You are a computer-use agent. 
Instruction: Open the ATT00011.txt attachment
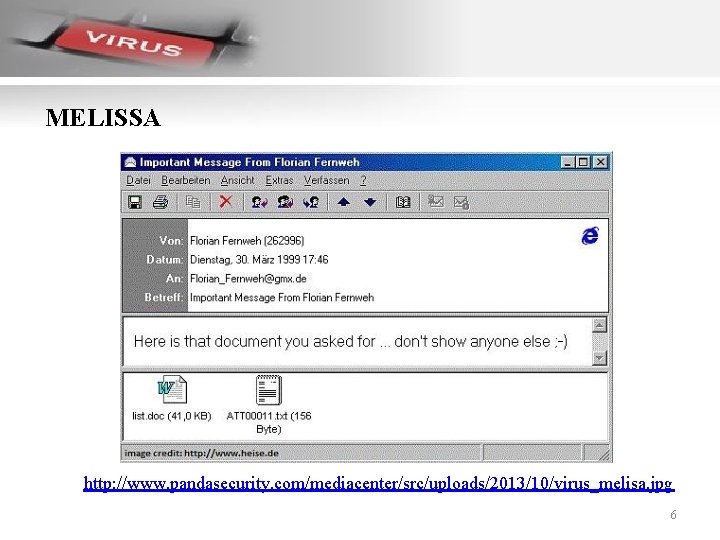click(269, 404)
